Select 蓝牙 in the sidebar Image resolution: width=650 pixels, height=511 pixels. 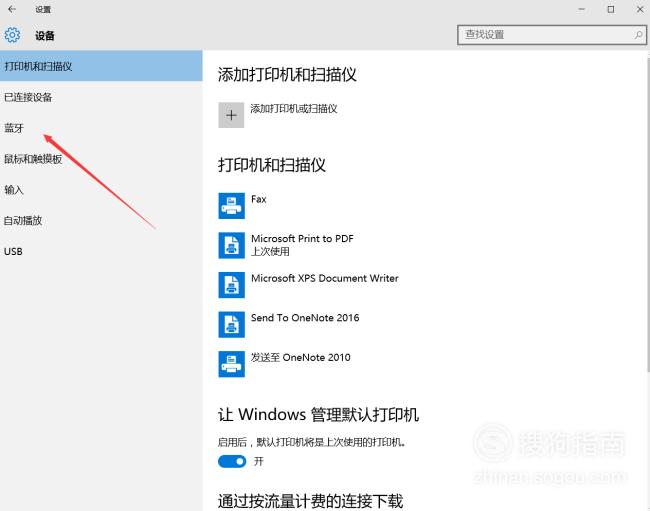click(x=101, y=128)
